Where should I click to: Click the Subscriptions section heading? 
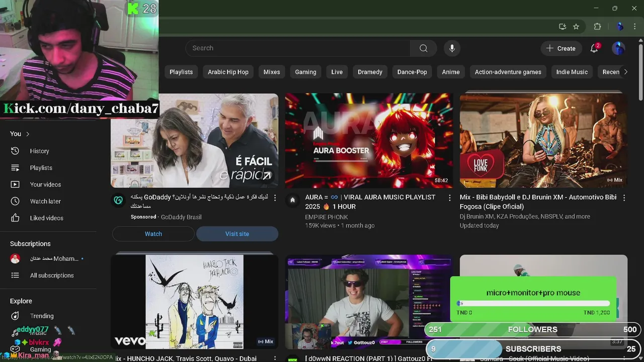(30, 243)
